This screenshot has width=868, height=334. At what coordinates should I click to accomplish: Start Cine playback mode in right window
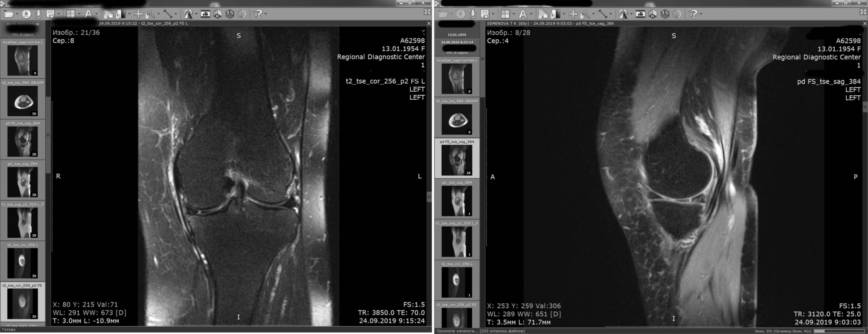pyautogui.click(x=640, y=14)
